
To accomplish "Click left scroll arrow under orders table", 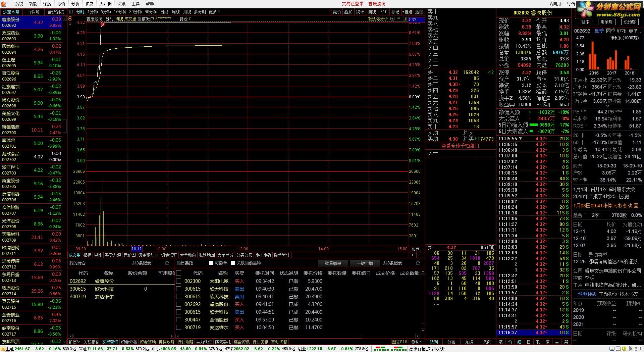I will click(x=178, y=336).
